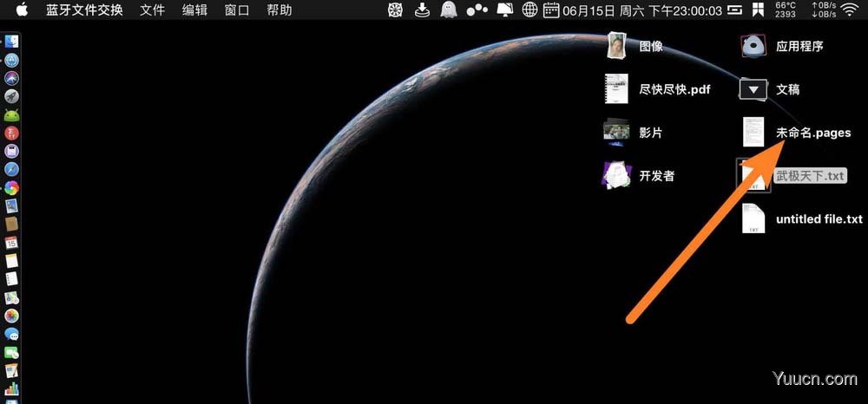
Task: Launch Siri from the Dock
Action: (x=11, y=78)
